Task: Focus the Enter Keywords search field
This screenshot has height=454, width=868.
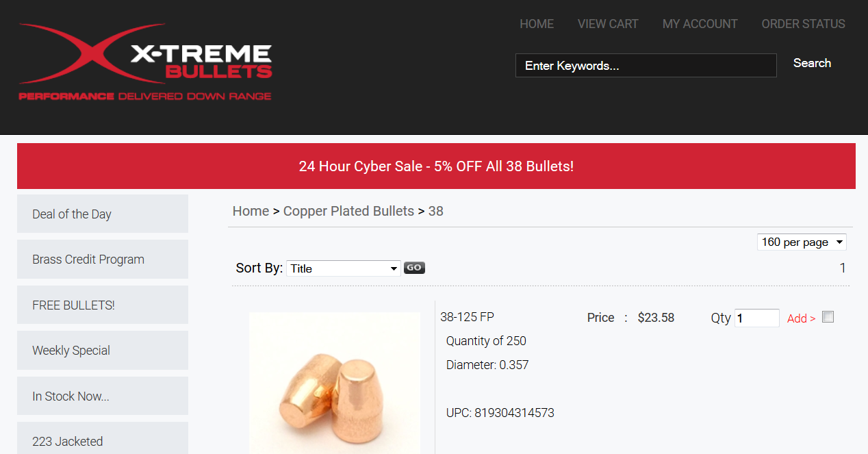Action: click(646, 66)
